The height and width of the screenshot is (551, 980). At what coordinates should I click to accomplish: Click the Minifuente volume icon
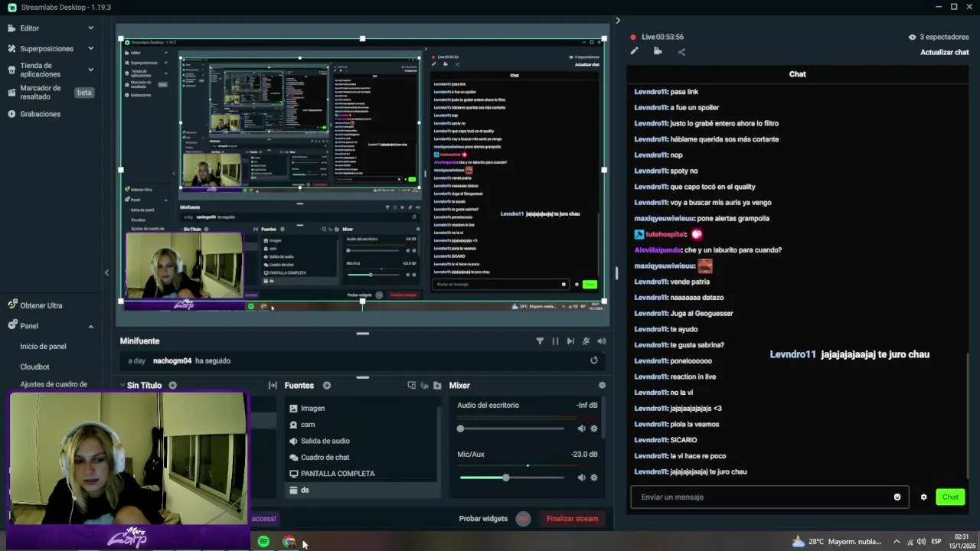pyautogui.click(x=602, y=341)
